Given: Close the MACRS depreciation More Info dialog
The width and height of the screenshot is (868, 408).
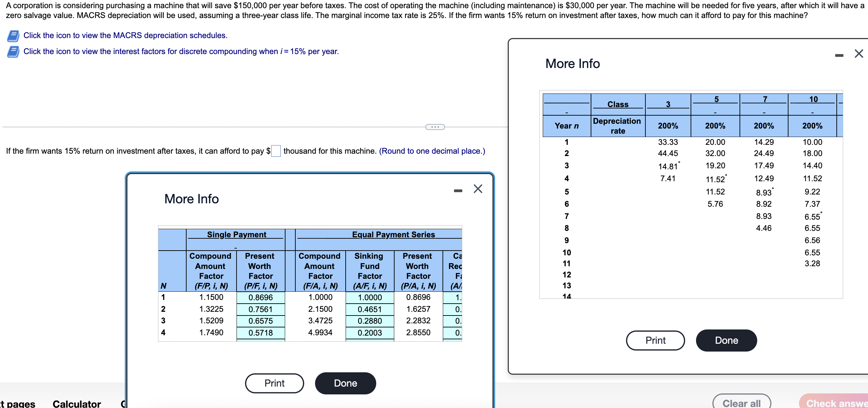Looking at the screenshot, I should click(x=858, y=54).
